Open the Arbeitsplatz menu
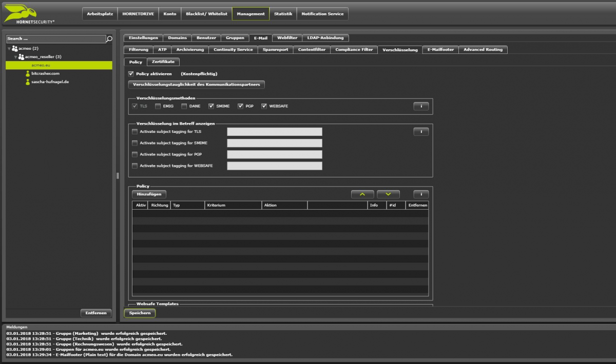 [100, 14]
